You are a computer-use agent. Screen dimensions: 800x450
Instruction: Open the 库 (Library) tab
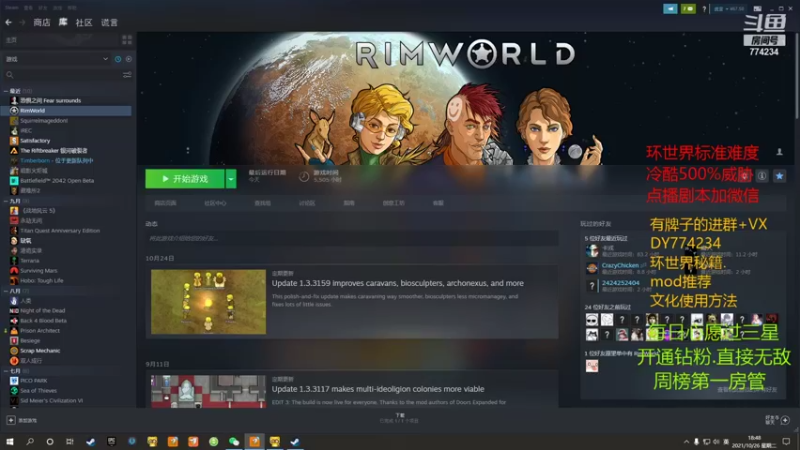tap(63, 22)
